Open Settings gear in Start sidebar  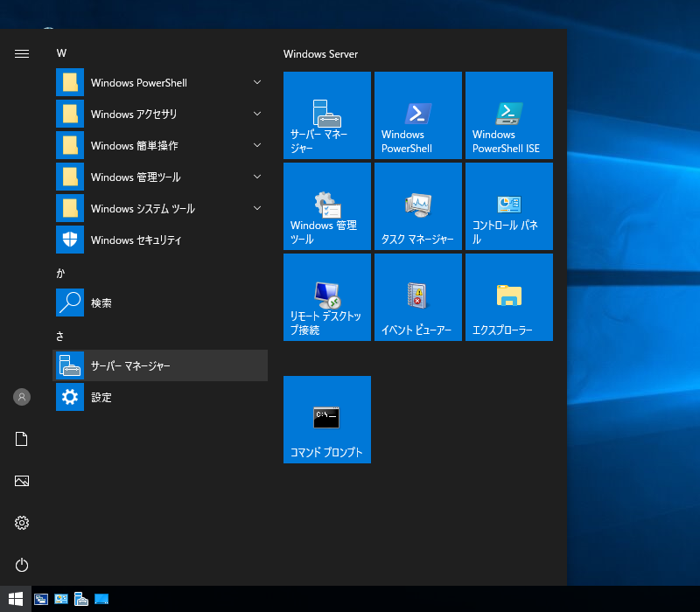tap(21, 523)
